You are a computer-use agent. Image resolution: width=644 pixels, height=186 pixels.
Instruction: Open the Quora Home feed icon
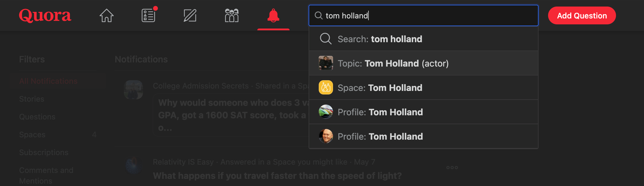click(106, 15)
